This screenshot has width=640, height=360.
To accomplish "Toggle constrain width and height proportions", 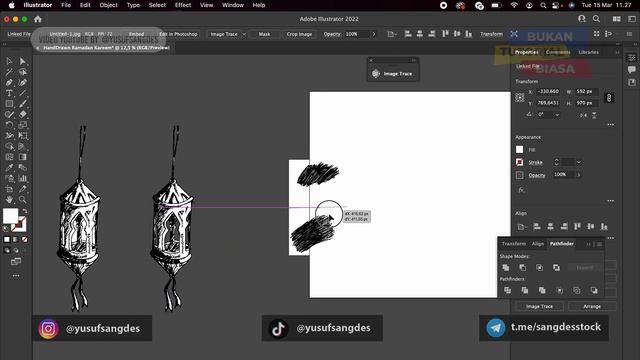I will (609, 98).
